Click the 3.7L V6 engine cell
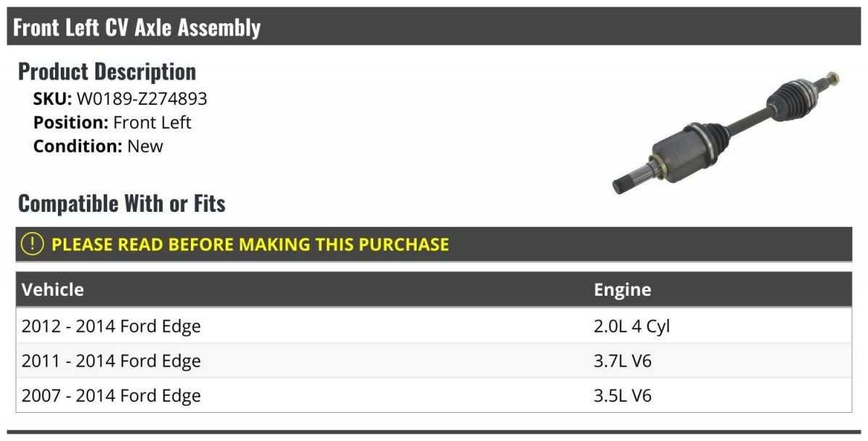 [623, 361]
